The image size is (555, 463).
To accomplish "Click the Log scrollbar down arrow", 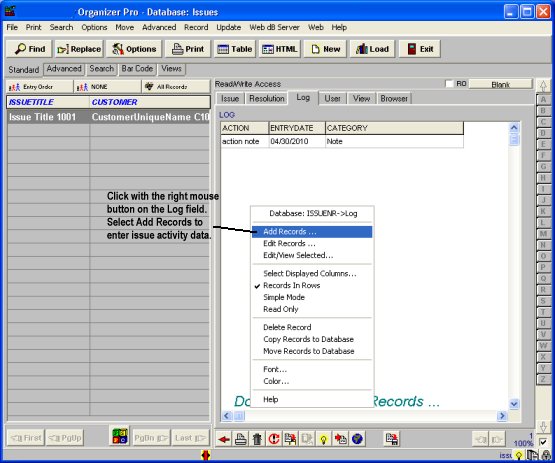I will coord(514,404).
